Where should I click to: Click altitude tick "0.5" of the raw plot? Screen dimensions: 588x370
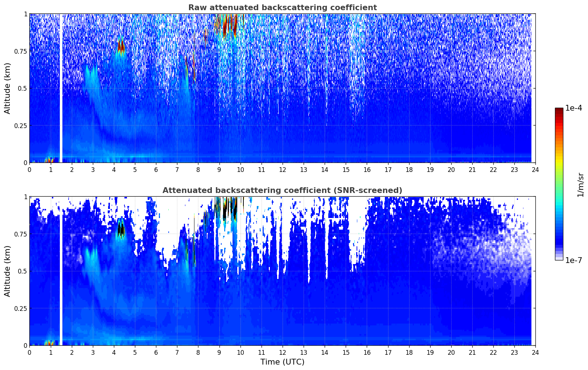click(22, 88)
